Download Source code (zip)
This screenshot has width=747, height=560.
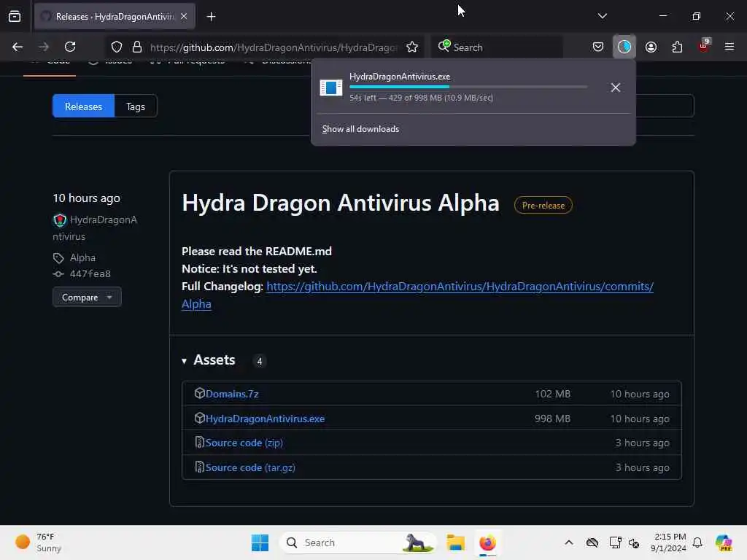(x=244, y=443)
